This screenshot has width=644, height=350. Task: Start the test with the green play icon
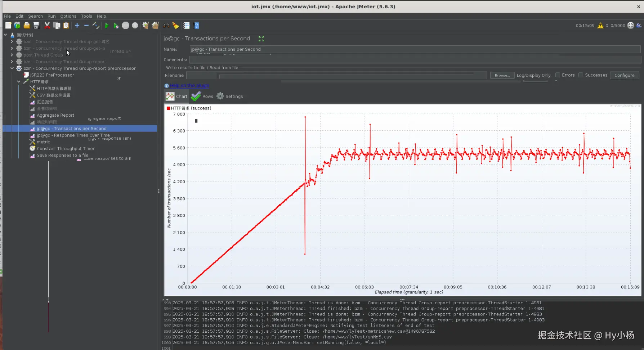(107, 25)
